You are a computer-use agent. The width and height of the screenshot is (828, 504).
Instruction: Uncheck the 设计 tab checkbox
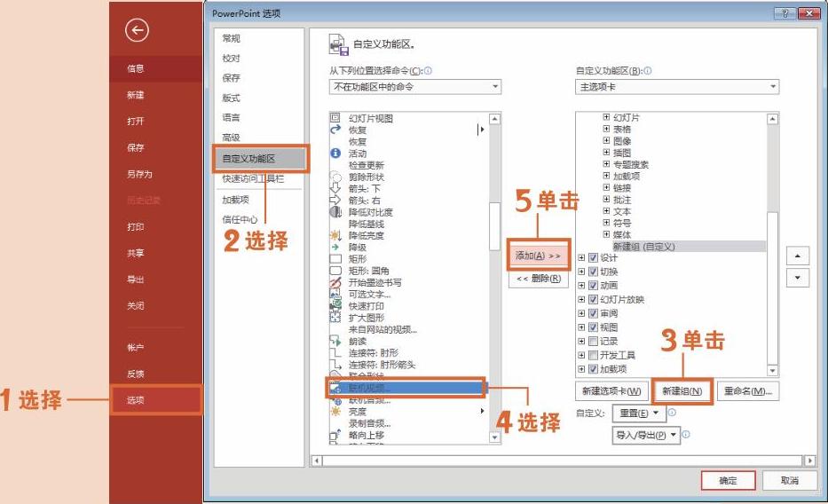pyautogui.click(x=593, y=257)
